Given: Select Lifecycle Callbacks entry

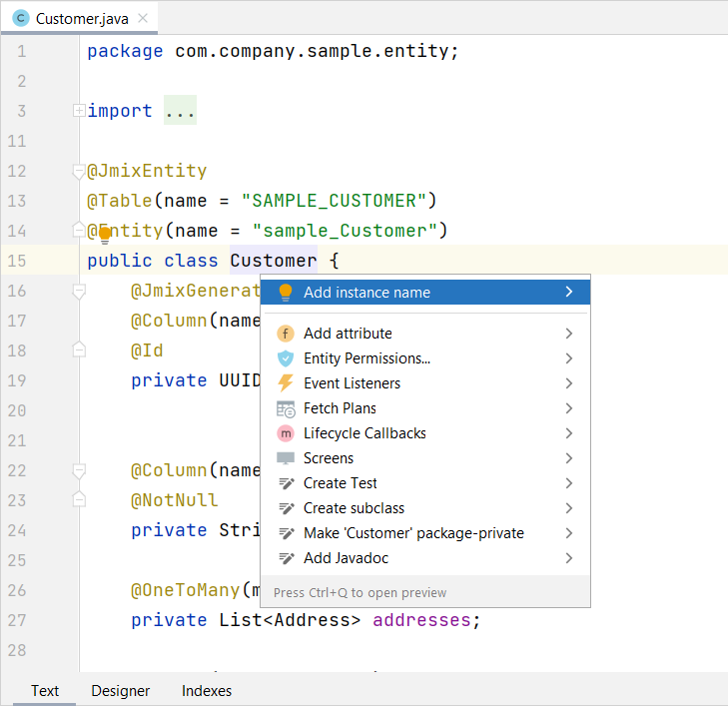Looking at the screenshot, I should 425,433.
